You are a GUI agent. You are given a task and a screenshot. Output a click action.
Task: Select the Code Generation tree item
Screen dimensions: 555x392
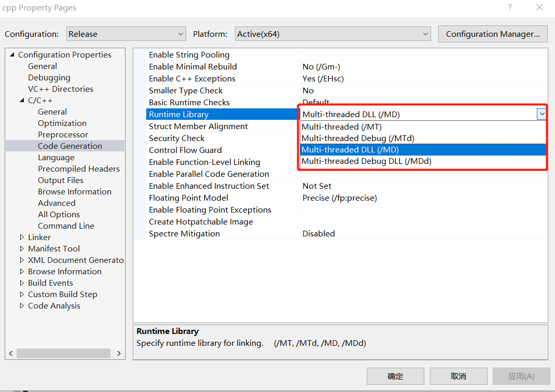[70, 146]
